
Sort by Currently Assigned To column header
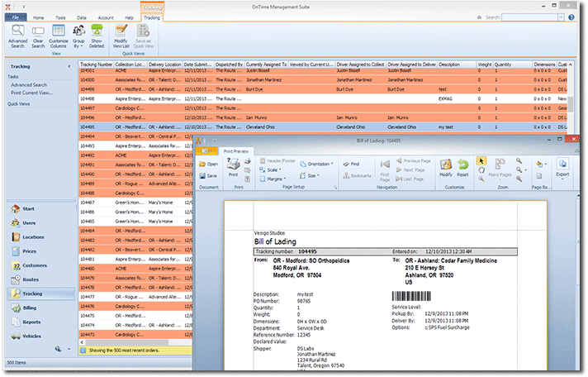(x=266, y=64)
